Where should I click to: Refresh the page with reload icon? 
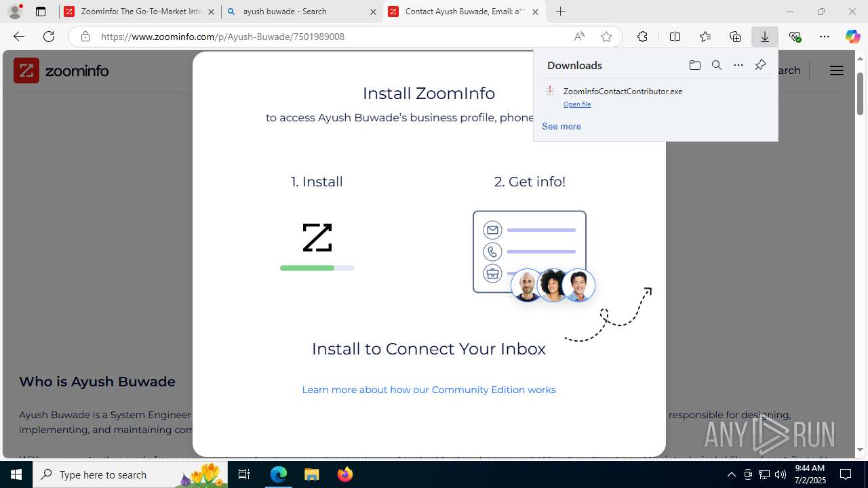pos(49,37)
